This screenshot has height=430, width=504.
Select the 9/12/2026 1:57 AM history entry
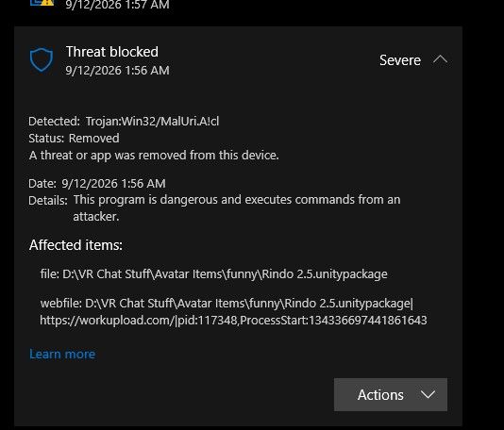tap(117, 5)
